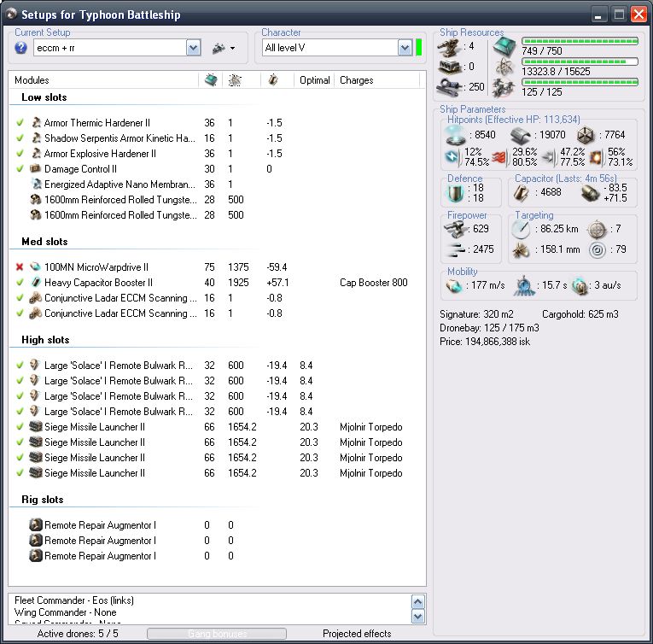Click Energized Adaptive Nano Membrane module icon
The width and height of the screenshot is (653, 644).
[x=36, y=184]
